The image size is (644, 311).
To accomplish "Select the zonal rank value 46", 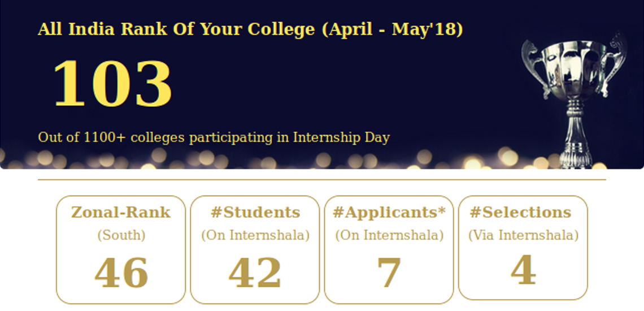I will tap(121, 273).
